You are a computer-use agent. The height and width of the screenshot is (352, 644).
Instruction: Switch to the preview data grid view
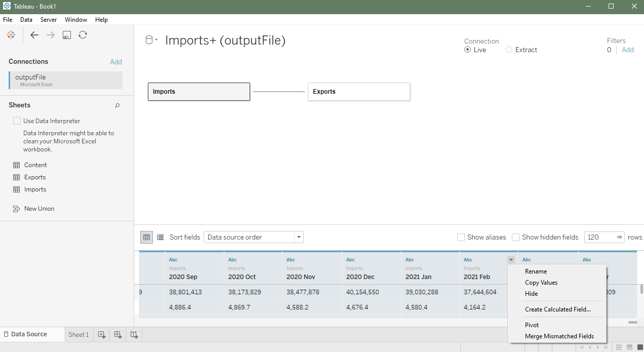pos(146,237)
